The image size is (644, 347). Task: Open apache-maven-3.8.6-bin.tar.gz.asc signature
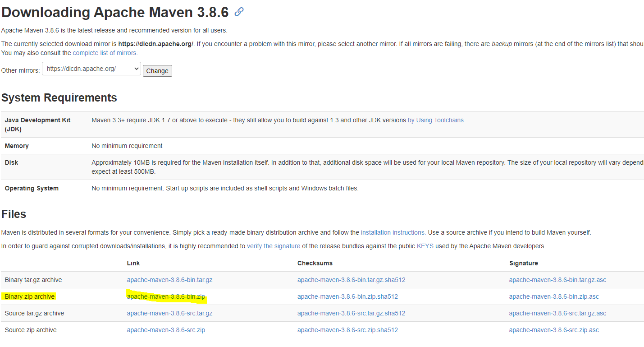[x=557, y=280]
